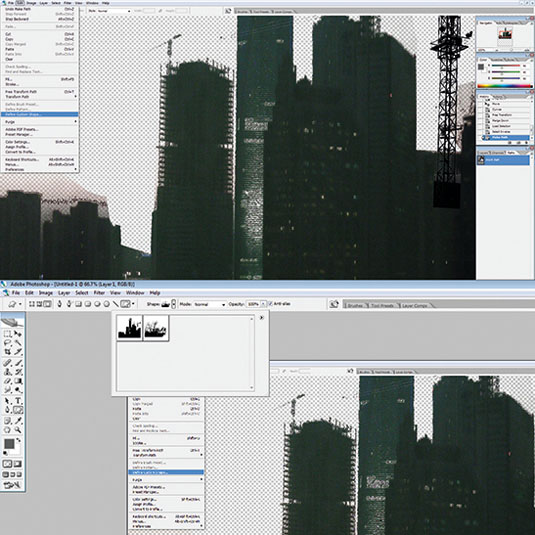Viewport: 535px width, 535px height.
Task: Open the Mode dropdown set to Normal
Action: (x=209, y=304)
